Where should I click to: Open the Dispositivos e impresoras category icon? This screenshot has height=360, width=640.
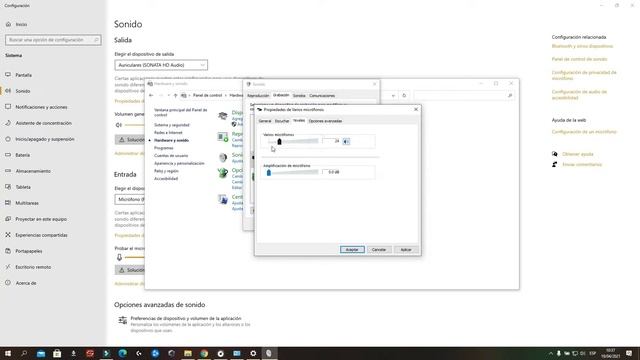(223, 116)
